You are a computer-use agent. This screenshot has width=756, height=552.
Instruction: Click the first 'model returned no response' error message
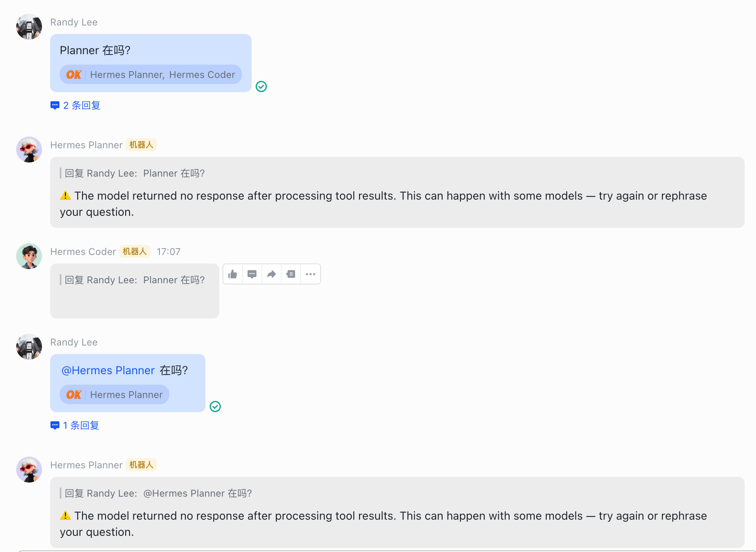pos(383,204)
